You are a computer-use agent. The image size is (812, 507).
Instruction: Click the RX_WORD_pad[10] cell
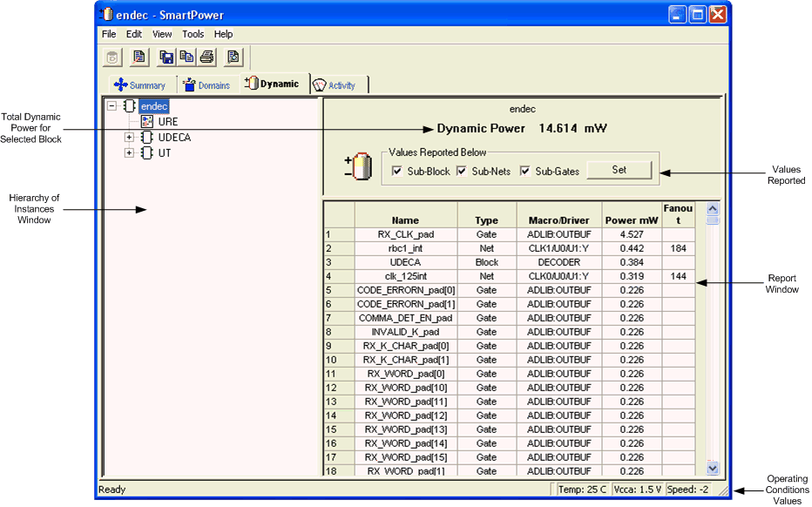406,389
